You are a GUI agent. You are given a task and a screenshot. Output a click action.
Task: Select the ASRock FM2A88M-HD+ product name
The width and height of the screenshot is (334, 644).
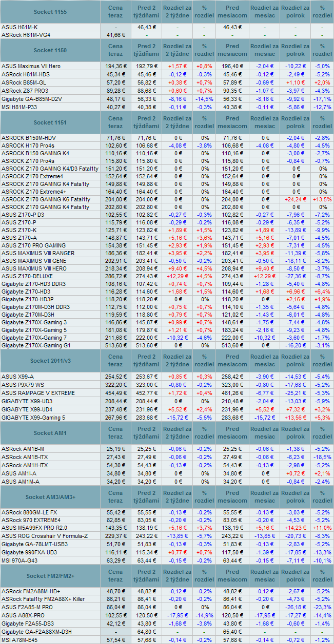tap(31, 591)
